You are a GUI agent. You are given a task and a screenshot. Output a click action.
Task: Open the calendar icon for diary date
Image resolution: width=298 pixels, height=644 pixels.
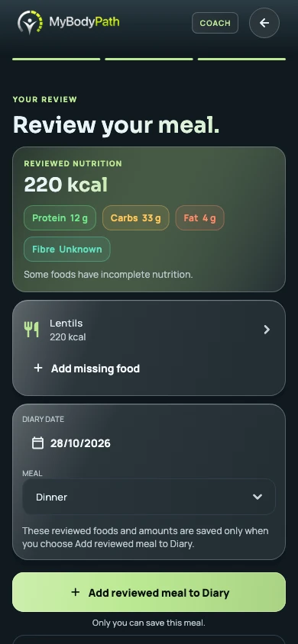(x=37, y=443)
